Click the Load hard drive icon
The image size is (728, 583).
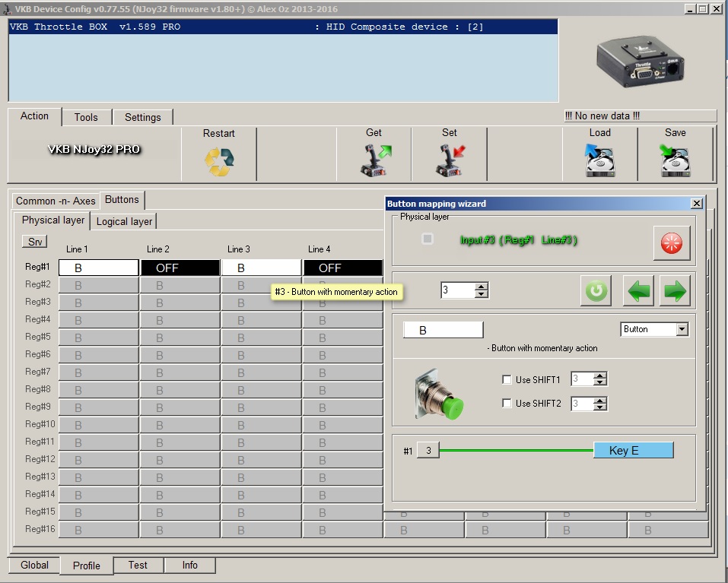click(599, 161)
